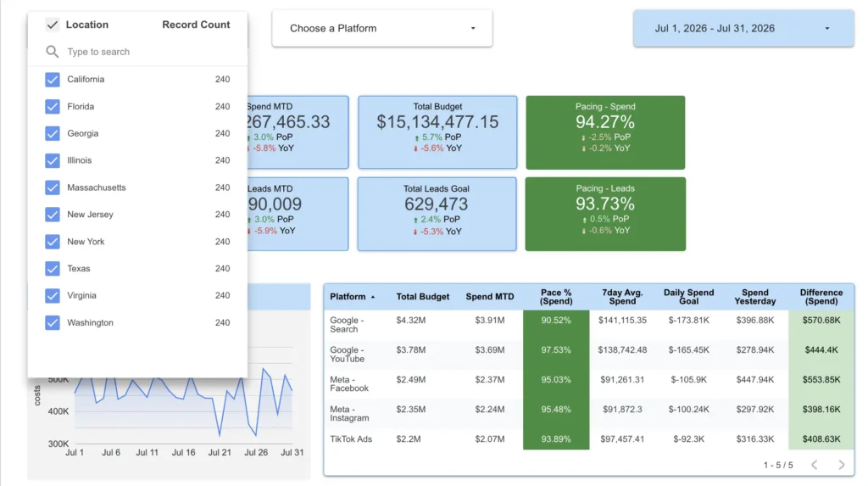Image resolution: width=868 pixels, height=486 pixels.
Task: Uncheck the Virginia checkbox
Action: click(x=53, y=295)
